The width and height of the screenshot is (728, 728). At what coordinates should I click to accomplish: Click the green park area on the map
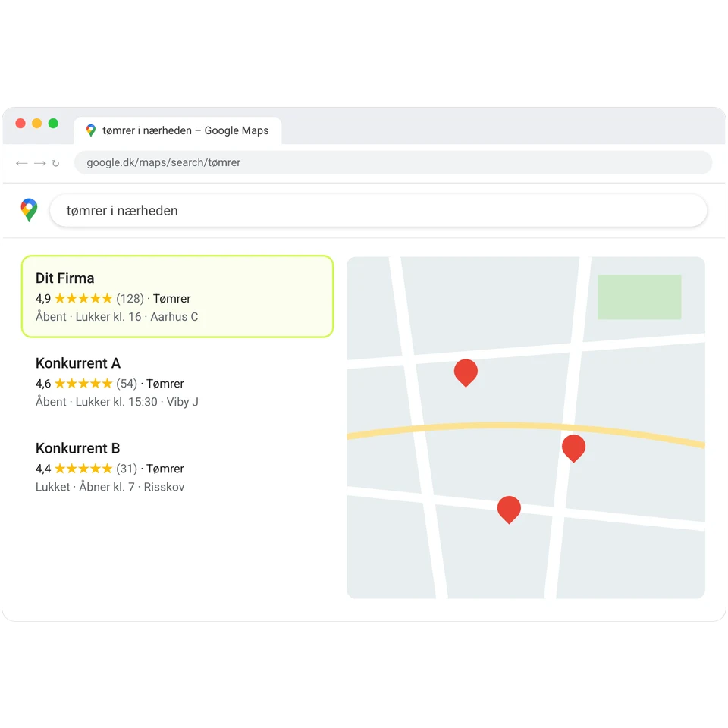(639, 297)
